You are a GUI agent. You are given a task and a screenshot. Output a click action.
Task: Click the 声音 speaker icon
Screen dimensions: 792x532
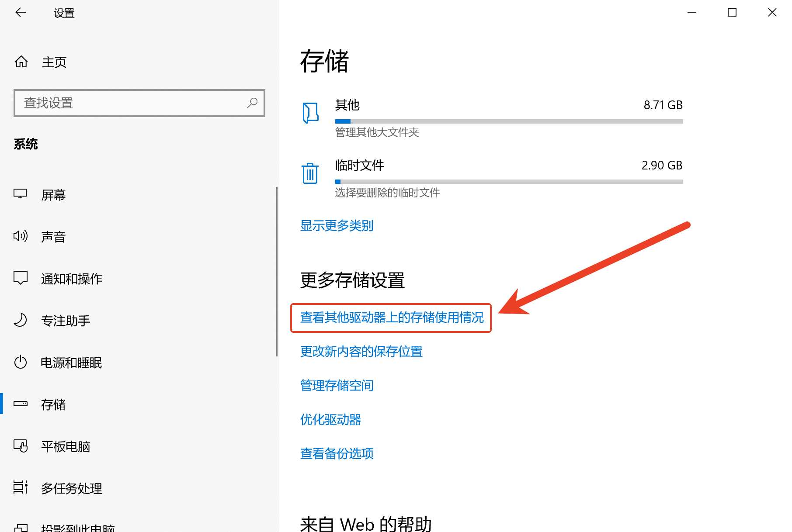click(x=20, y=236)
